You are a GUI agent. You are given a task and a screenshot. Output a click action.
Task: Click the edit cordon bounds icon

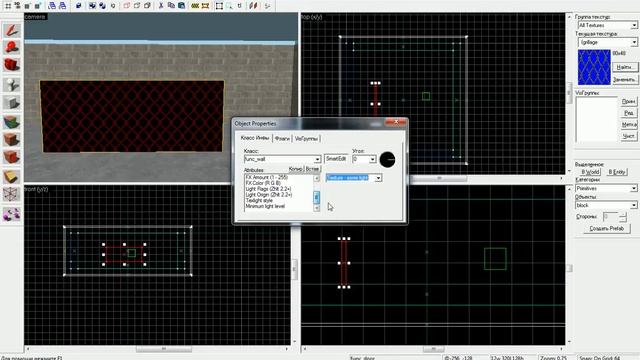205,6
